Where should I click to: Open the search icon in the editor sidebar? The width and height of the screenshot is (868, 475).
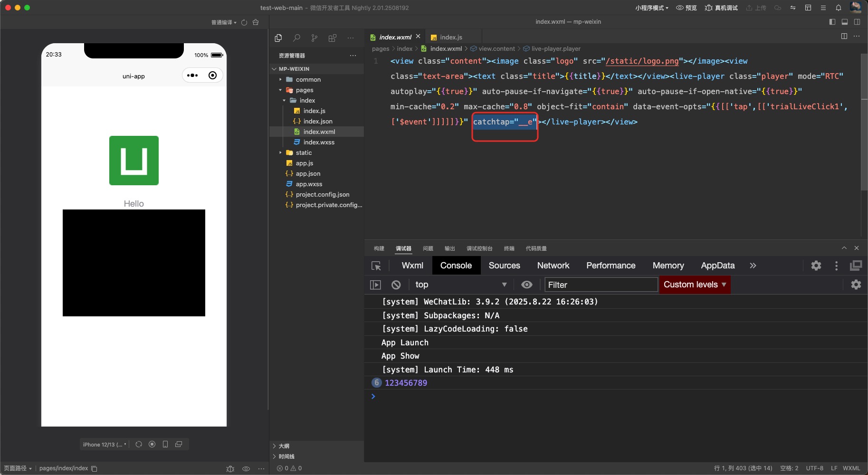tap(296, 38)
